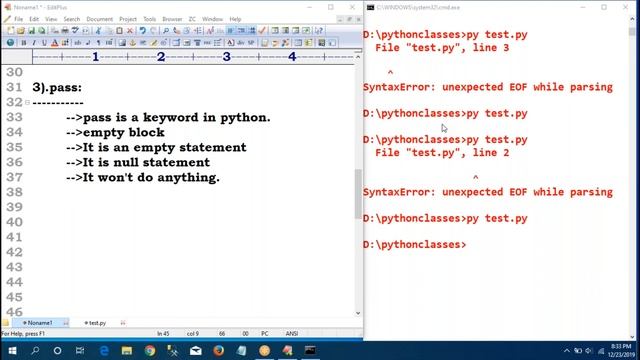Click the up arrow beside the ruler

(x=358, y=57)
